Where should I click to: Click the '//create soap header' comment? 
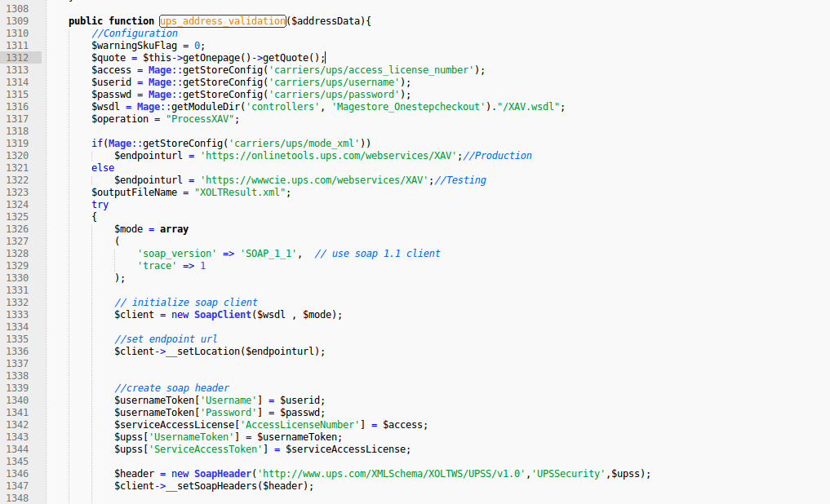point(171,388)
